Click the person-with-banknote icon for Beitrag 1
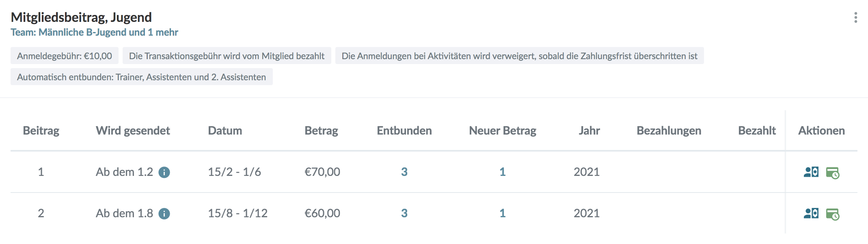 tap(811, 172)
